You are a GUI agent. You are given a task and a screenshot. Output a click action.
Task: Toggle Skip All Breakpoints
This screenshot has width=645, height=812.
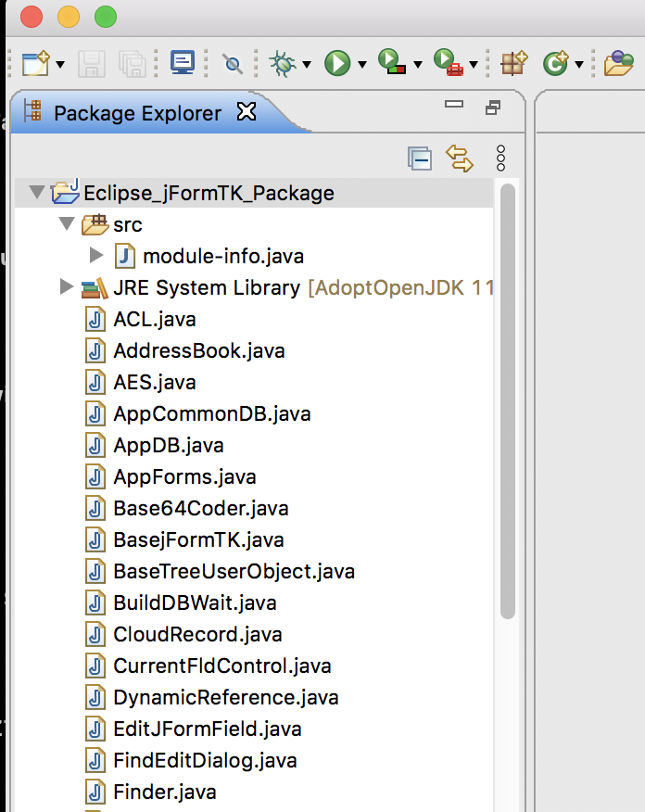click(233, 63)
